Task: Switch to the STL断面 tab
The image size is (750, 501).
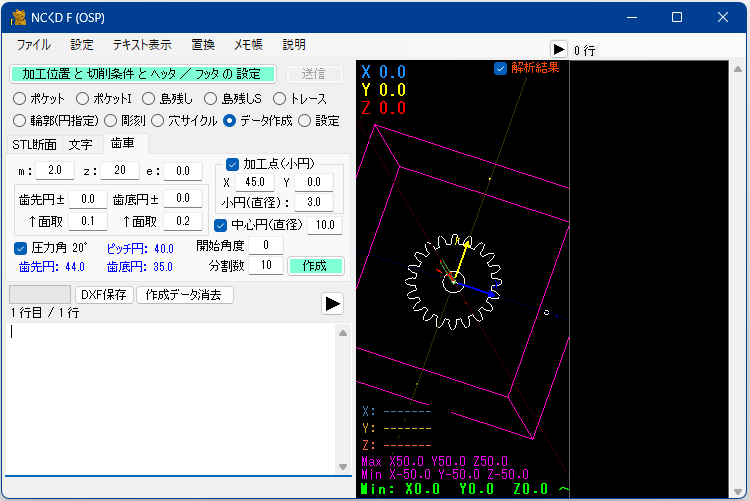Action: [34, 145]
